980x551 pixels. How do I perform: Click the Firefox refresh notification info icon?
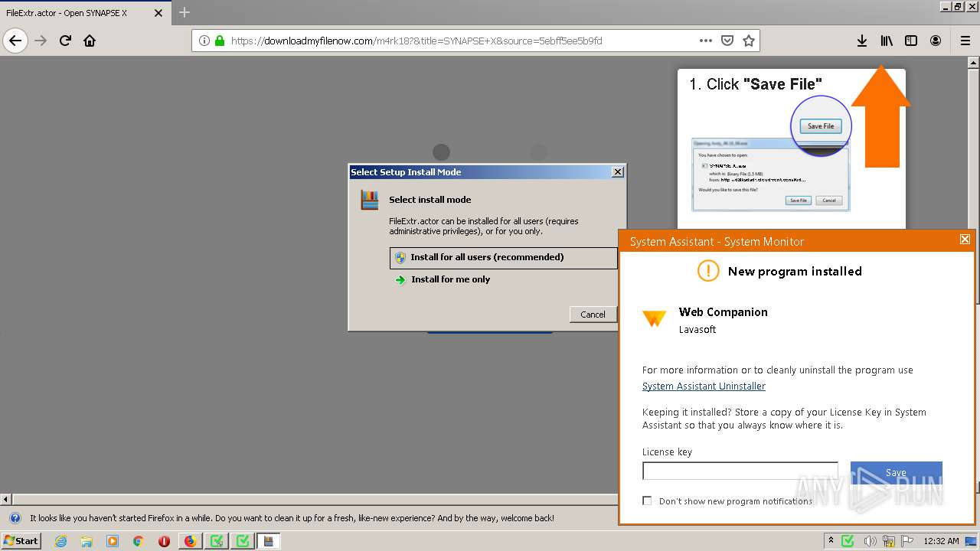[15, 518]
